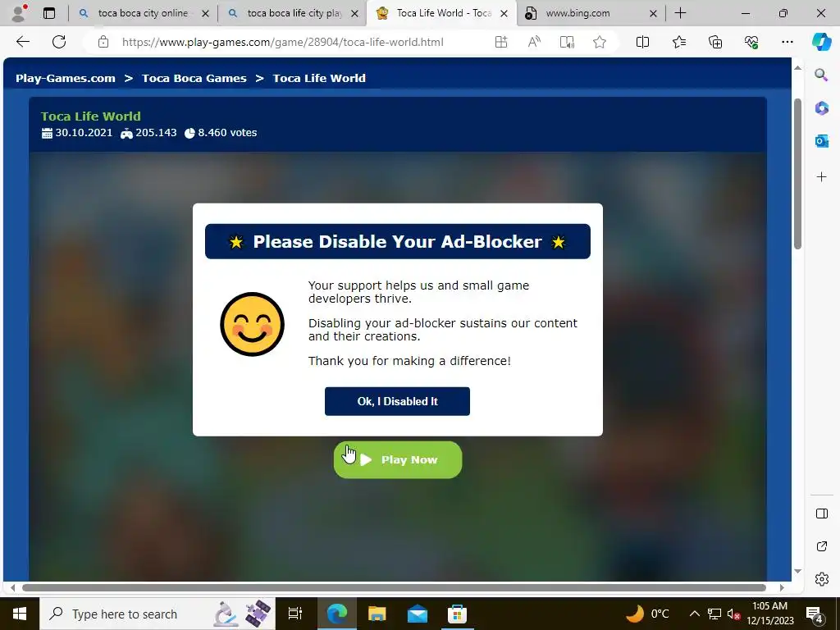Open tab actions menu icon
This screenshot has height=630, width=840.
(x=49, y=13)
